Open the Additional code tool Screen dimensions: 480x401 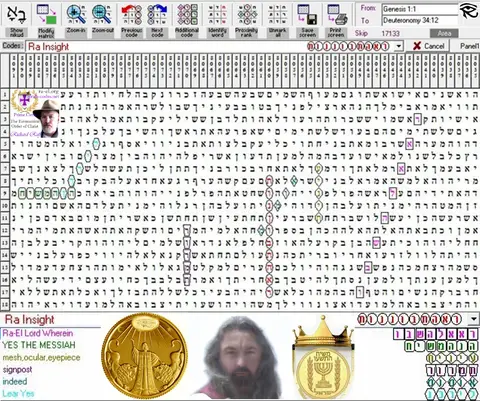coord(187,20)
